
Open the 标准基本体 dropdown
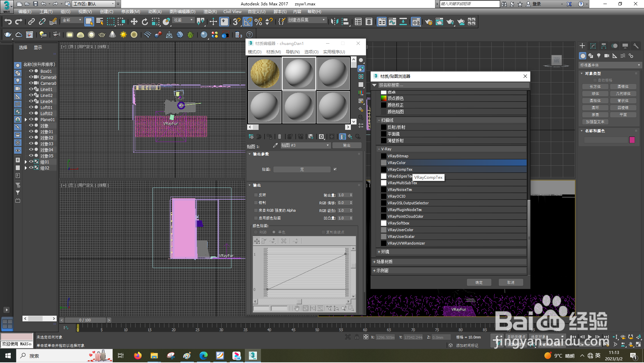pyautogui.click(x=610, y=65)
